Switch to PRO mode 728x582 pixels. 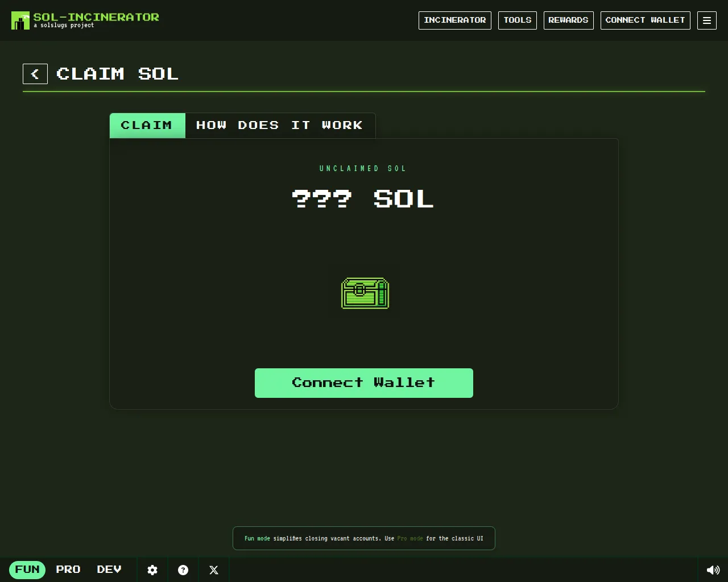68,569
